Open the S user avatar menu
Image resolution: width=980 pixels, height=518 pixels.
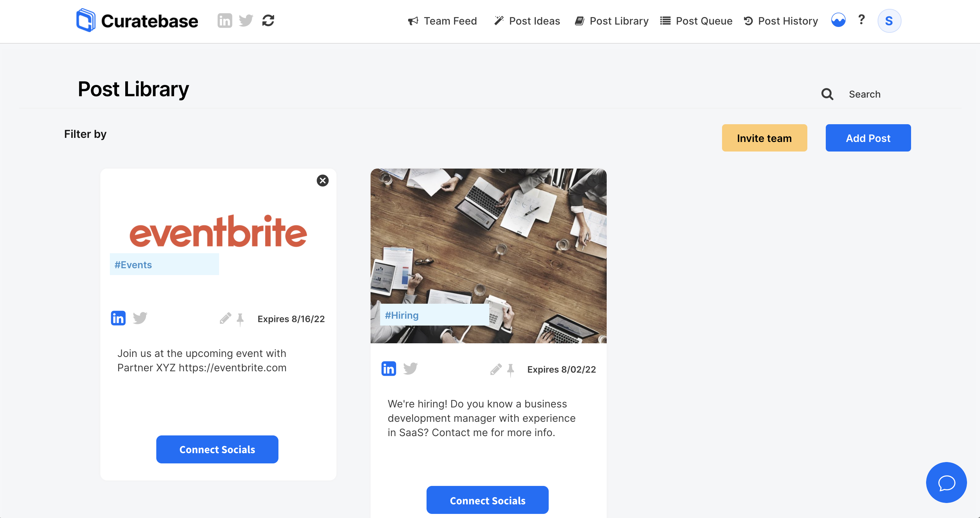tap(889, 20)
